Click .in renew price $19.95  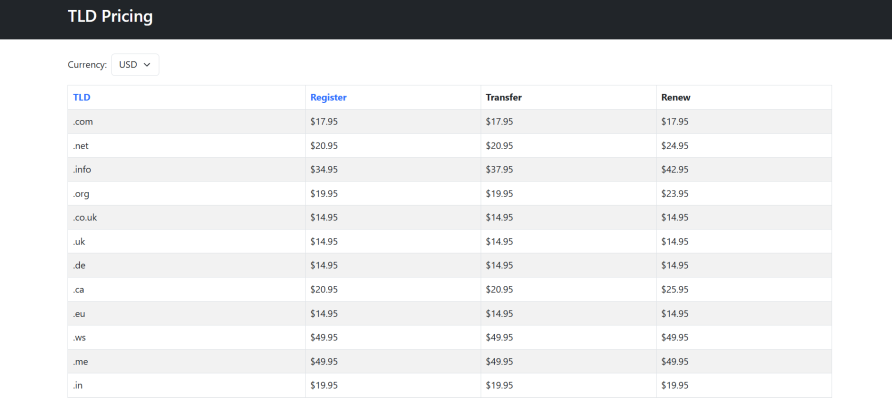click(x=675, y=385)
